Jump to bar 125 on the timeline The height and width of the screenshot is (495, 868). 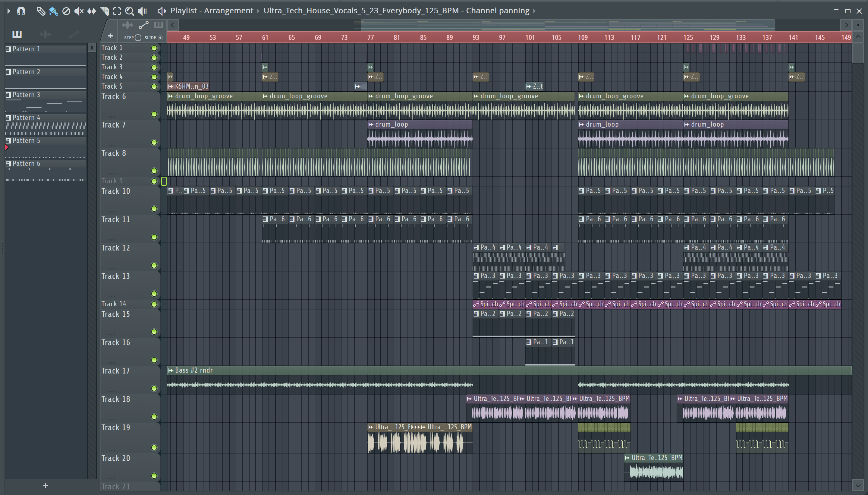click(688, 37)
